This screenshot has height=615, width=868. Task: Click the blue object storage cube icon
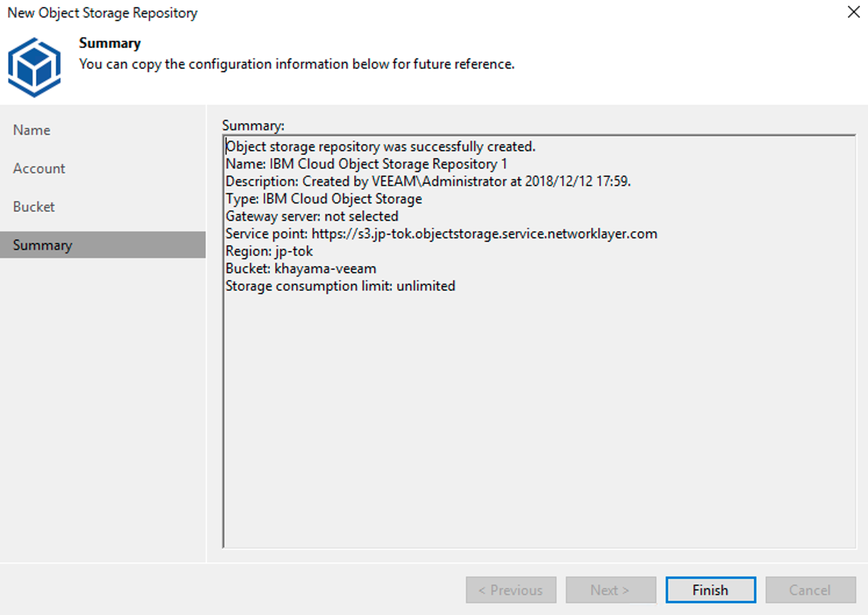(34, 67)
